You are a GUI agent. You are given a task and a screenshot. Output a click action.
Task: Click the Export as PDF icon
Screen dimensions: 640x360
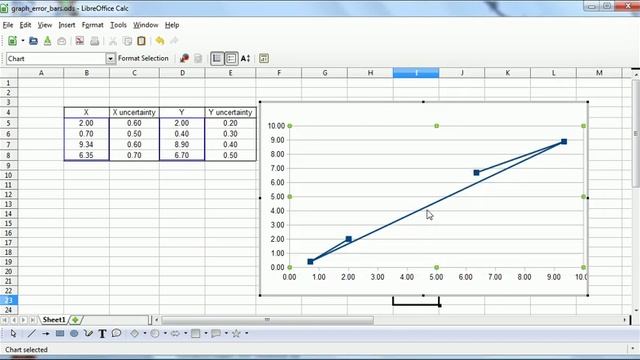[80, 40]
